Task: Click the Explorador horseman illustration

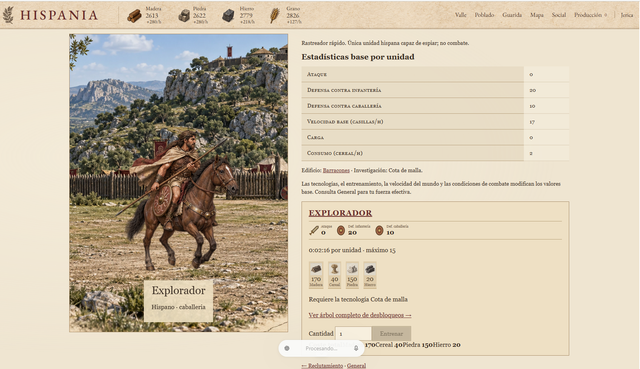Action: tap(178, 183)
